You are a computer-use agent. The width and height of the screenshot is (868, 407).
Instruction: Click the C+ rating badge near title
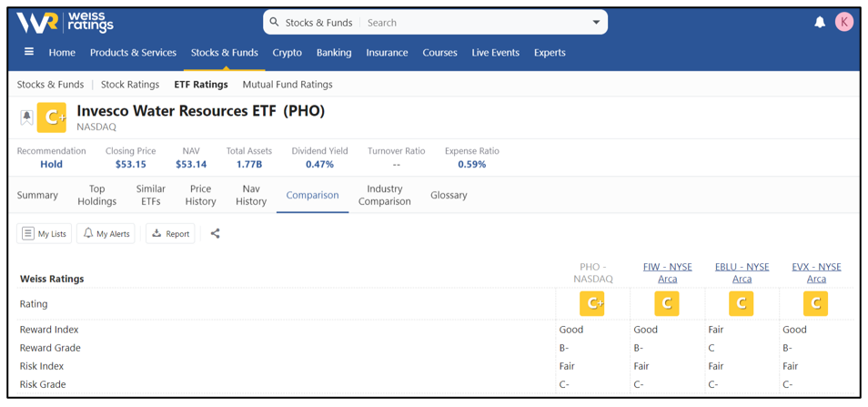(52, 117)
